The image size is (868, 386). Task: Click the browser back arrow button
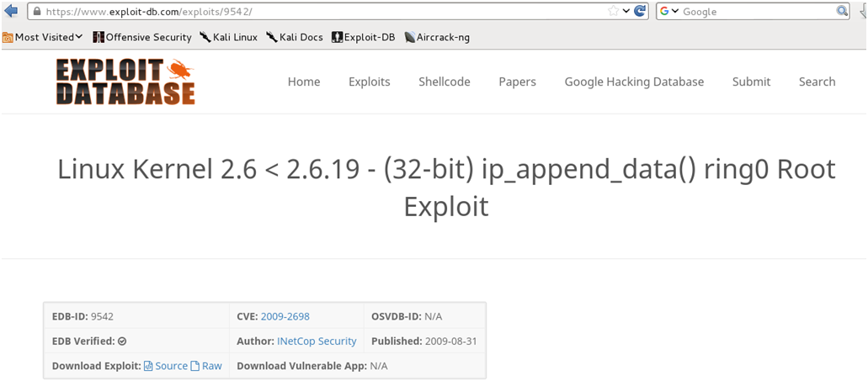(11, 11)
